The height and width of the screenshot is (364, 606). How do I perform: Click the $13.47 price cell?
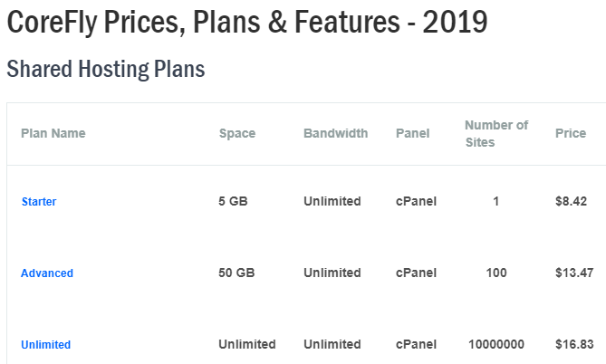[x=573, y=273]
